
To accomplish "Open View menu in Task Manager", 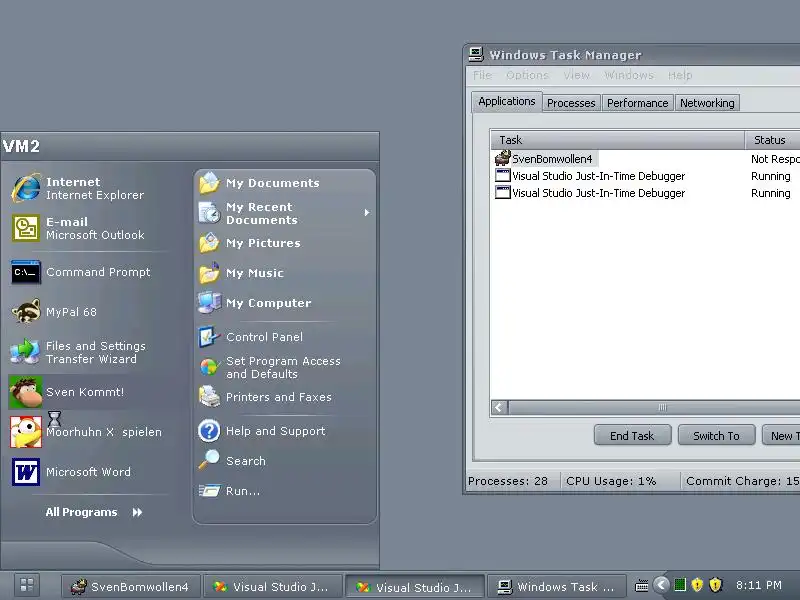I will (x=577, y=75).
